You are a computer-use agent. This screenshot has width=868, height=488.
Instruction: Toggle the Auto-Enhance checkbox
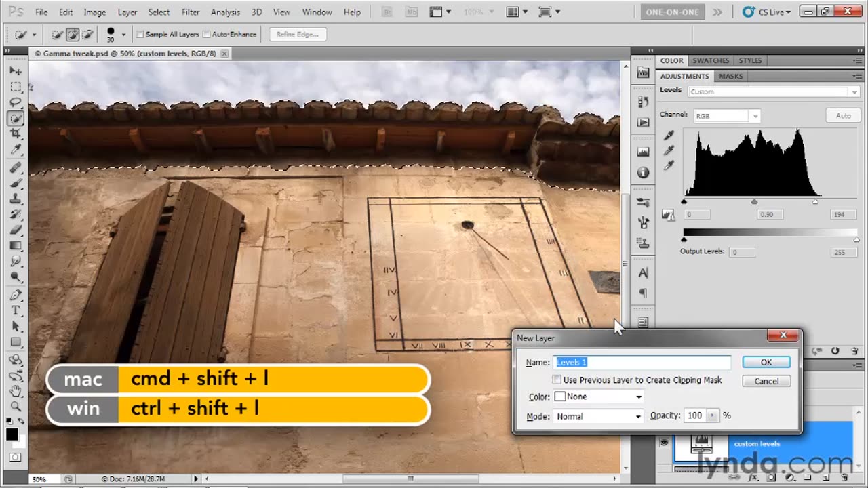[x=207, y=35]
